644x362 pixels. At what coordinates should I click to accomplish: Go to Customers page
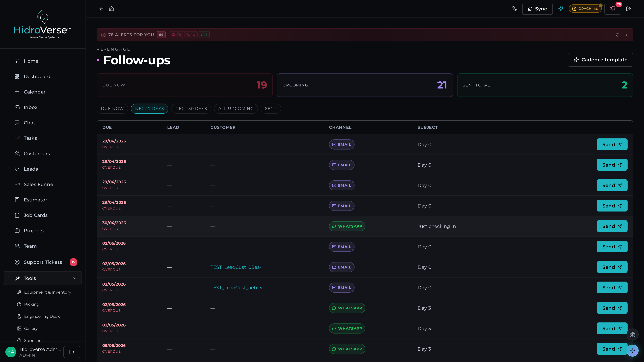[x=43, y=154]
